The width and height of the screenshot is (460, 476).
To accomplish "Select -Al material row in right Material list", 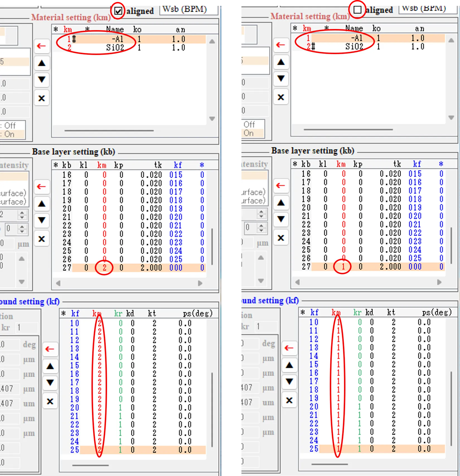I will point(369,38).
